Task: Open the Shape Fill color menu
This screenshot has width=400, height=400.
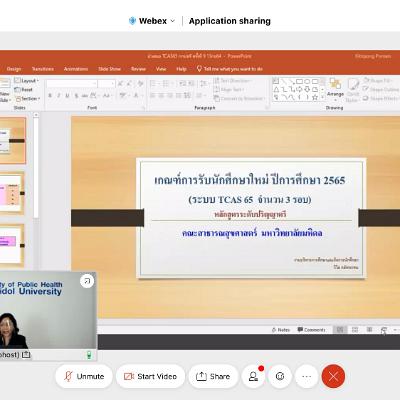Action: (x=377, y=80)
